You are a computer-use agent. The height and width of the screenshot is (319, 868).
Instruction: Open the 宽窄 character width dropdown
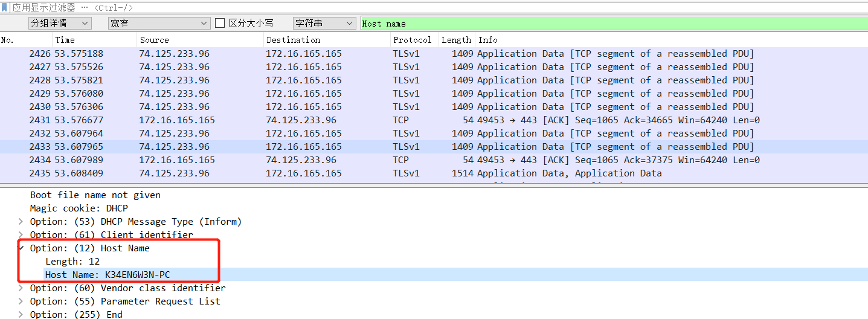click(159, 23)
